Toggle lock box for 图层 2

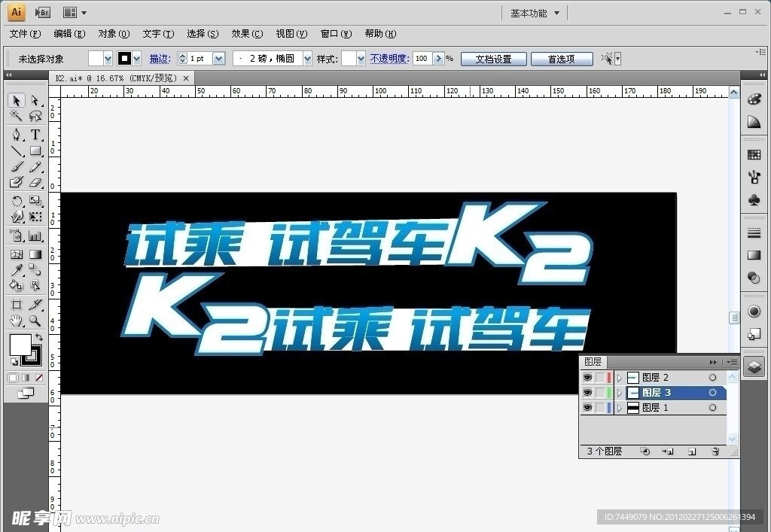tap(600, 377)
